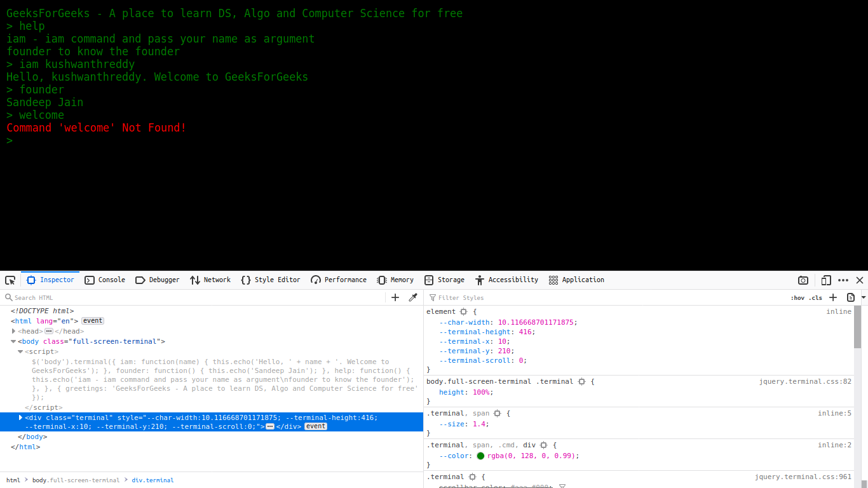Viewport: 868px width, 488px height.
Task: Take a screenshot with the camera icon
Action: click(803, 280)
